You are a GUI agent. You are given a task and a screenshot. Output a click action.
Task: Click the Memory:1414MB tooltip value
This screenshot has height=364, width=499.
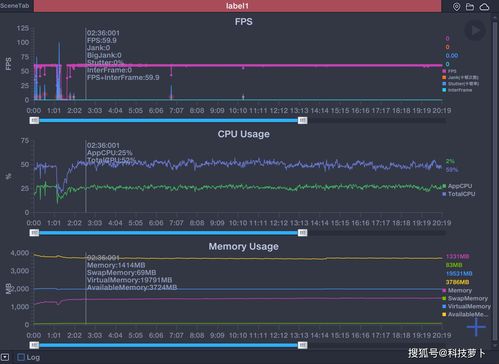pos(116,265)
